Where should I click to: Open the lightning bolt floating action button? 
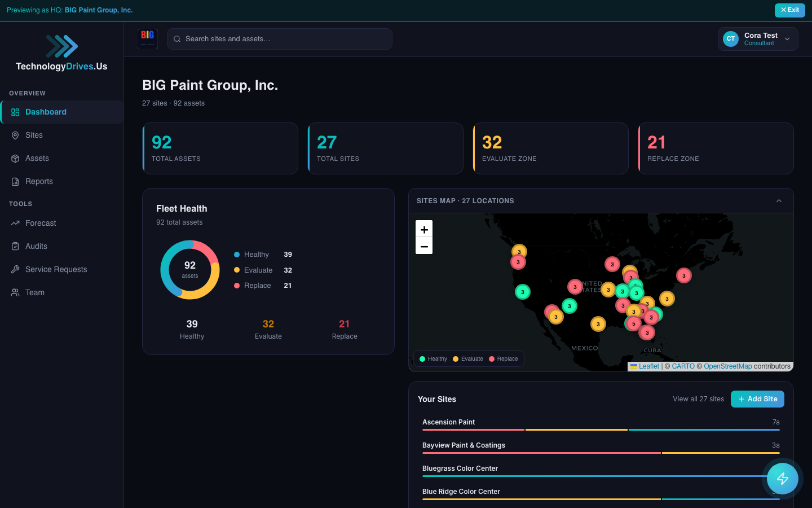click(782, 479)
